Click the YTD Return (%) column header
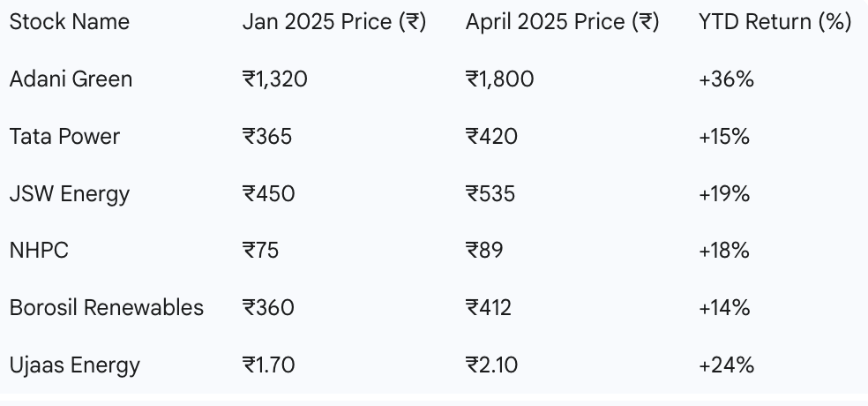 (775, 22)
